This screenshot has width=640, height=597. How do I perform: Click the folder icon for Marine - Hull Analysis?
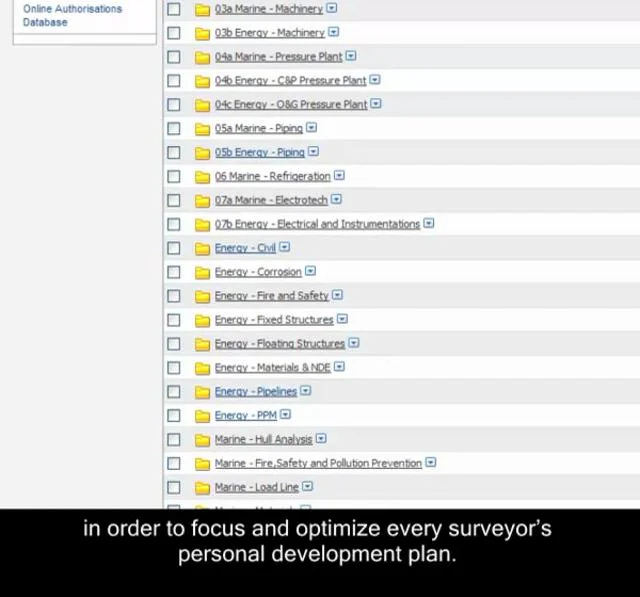pyautogui.click(x=202, y=440)
